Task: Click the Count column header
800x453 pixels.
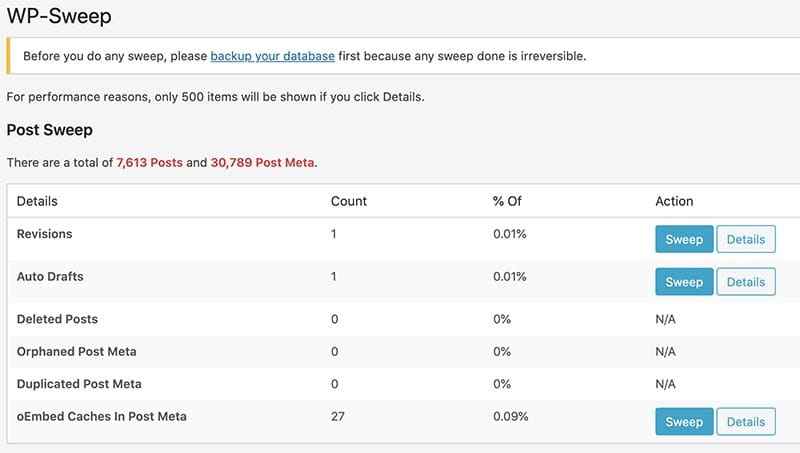Action: 349,201
